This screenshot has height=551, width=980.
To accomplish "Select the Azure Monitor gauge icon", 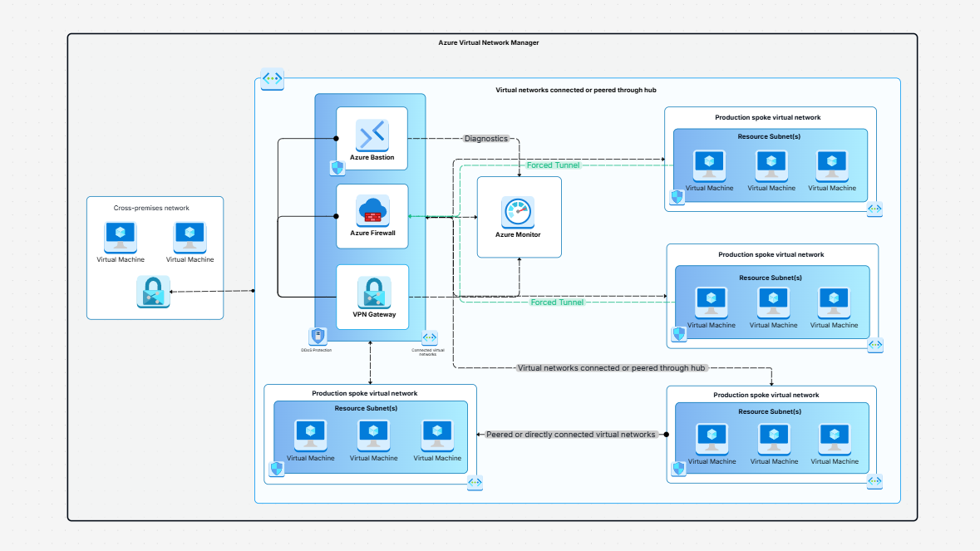I will pos(518,213).
